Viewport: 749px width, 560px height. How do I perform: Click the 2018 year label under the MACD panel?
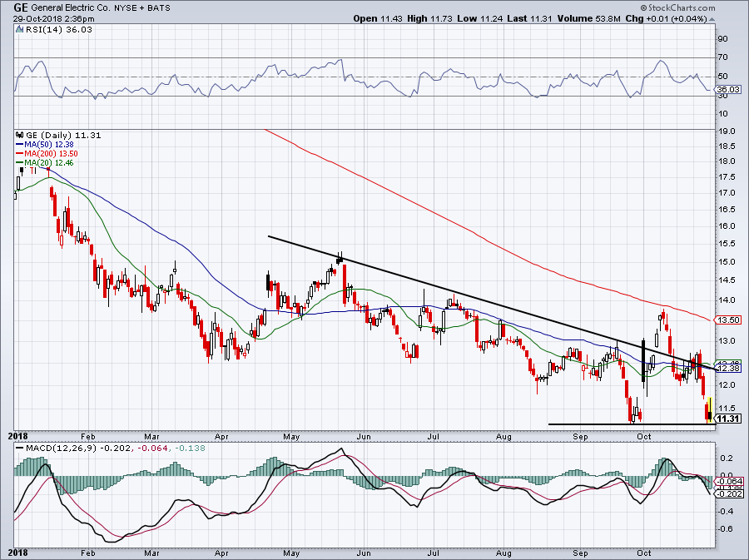pyautogui.click(x=18, y=553)
